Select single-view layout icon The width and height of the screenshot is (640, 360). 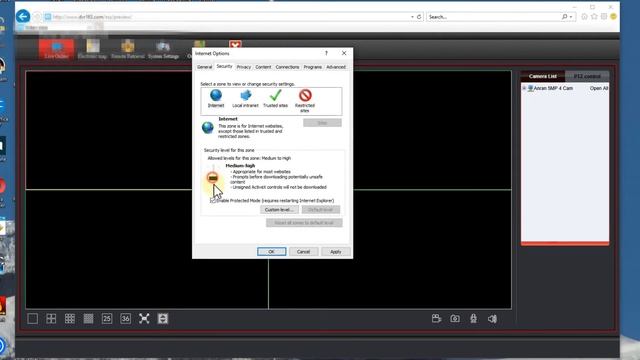point(33,319)
